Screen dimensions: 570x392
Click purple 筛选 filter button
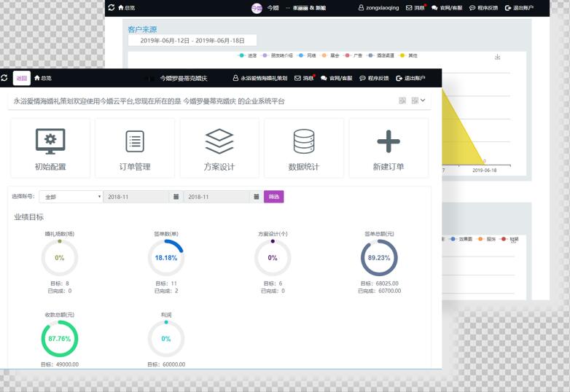(274, 197)
